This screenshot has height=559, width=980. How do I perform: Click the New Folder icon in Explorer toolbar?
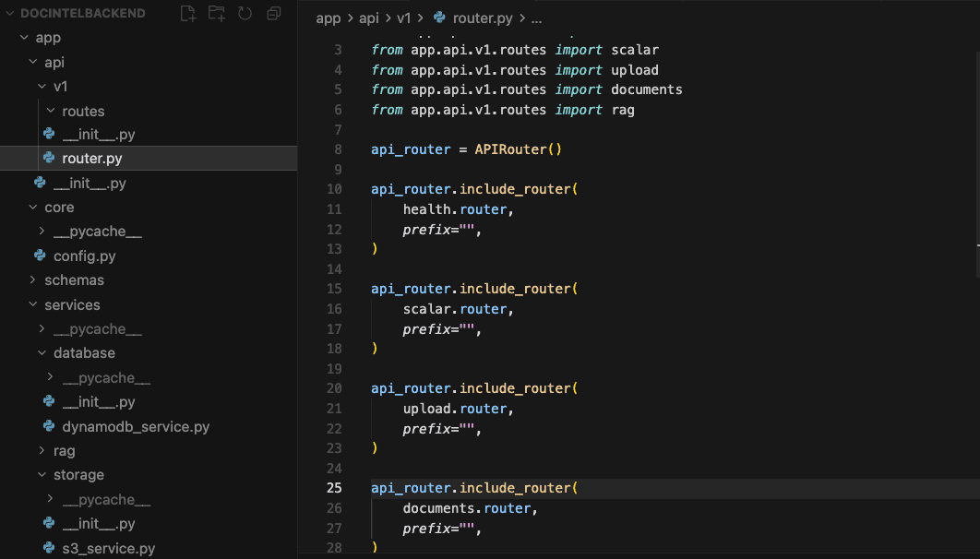click(x=216, y=13)
